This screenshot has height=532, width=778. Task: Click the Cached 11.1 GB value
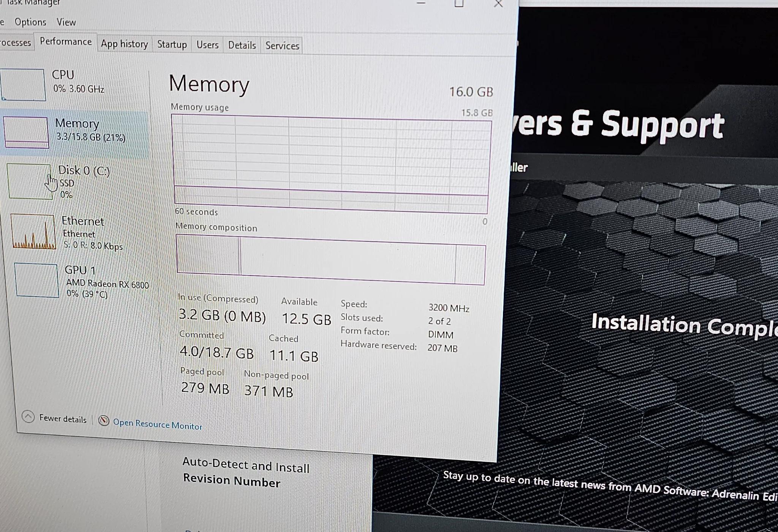[x=294, y=356]
